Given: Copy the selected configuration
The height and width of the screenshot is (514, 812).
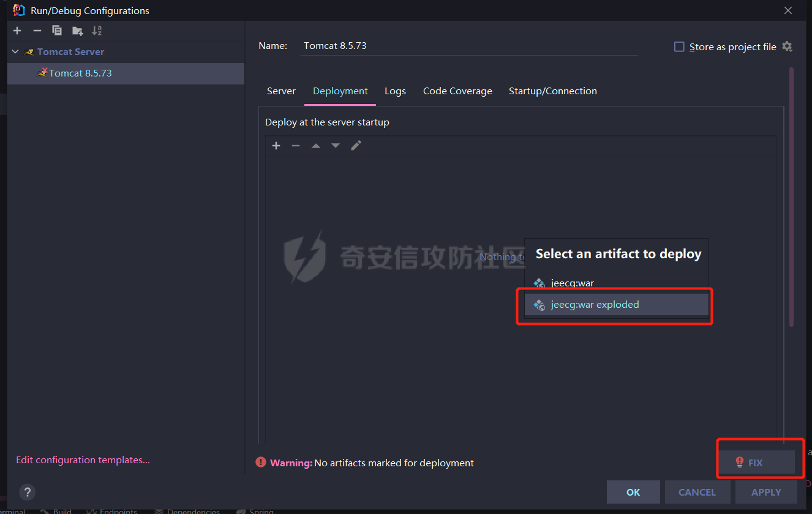Looking at the screenshot, I should [57, 31].
